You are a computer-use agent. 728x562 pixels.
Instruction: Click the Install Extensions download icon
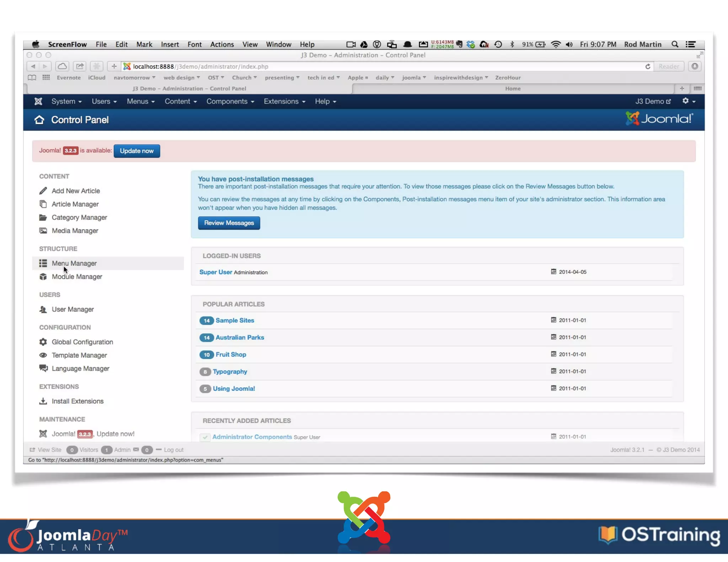tap(43, 401)
